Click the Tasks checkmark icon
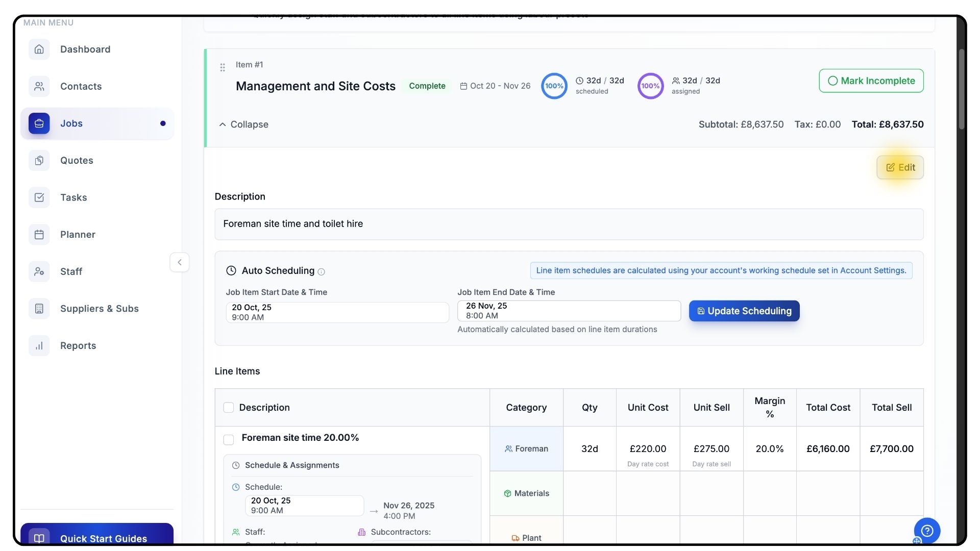Screen dimensions: 980x551 pyautogui.click(x=39, y=197)
